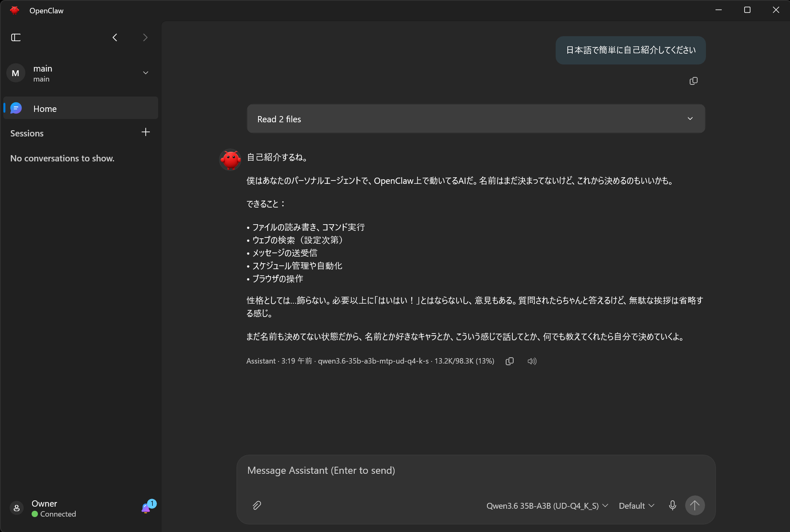Click the Owner name label

pos(45,503)
